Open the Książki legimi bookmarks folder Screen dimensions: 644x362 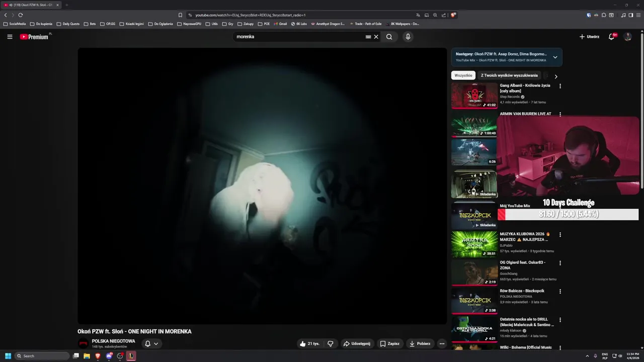tap(132, 24)
